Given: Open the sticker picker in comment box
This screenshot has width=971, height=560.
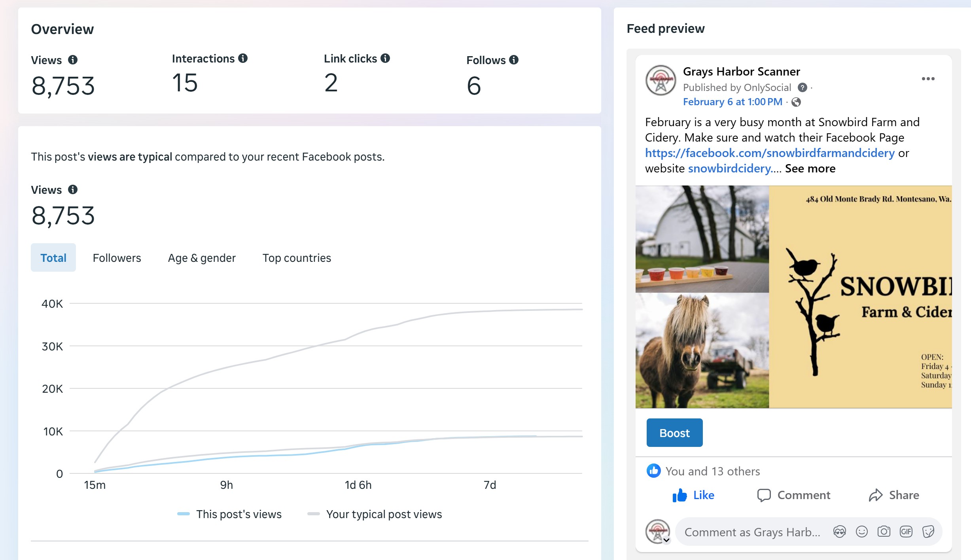Looking at the screenshot, I should [x=928, y=532].
